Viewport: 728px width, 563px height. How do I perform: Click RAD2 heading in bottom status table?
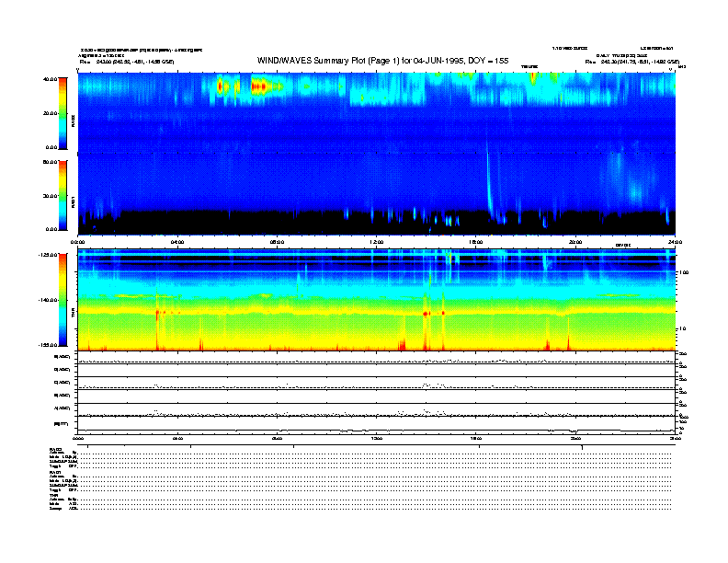[56, 449]
